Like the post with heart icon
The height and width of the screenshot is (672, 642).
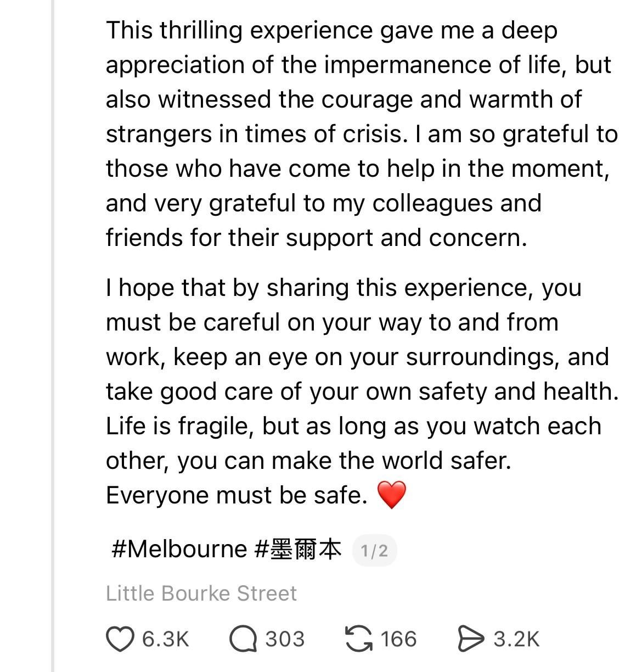(x=120, y=640)
